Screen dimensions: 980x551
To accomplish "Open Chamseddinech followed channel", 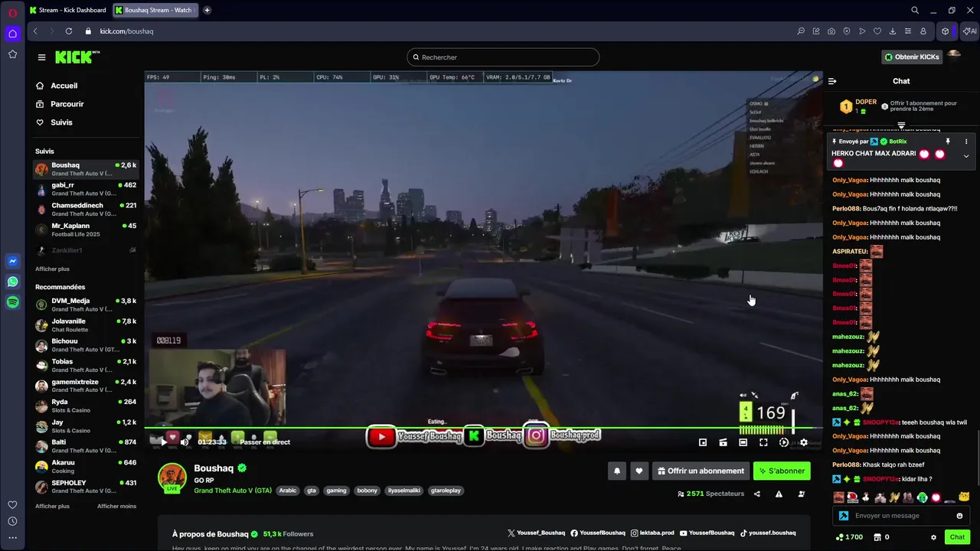I will (86, 209).
